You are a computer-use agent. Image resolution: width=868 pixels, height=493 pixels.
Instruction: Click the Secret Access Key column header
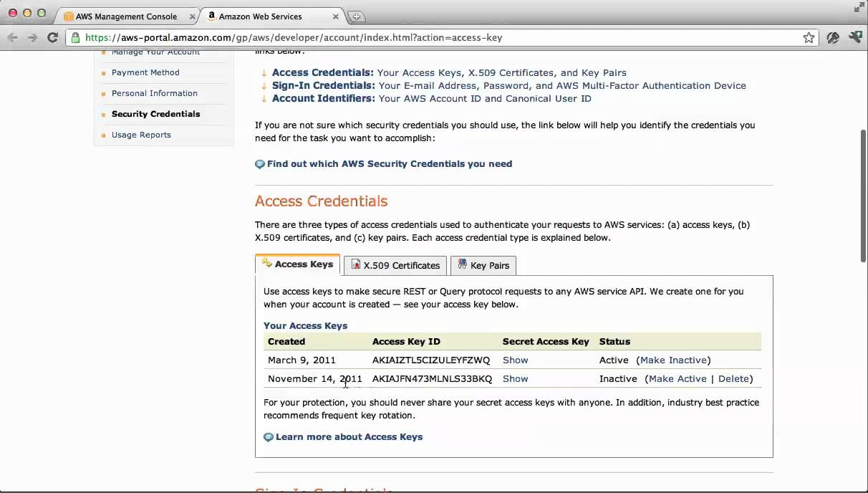point(546,341)
